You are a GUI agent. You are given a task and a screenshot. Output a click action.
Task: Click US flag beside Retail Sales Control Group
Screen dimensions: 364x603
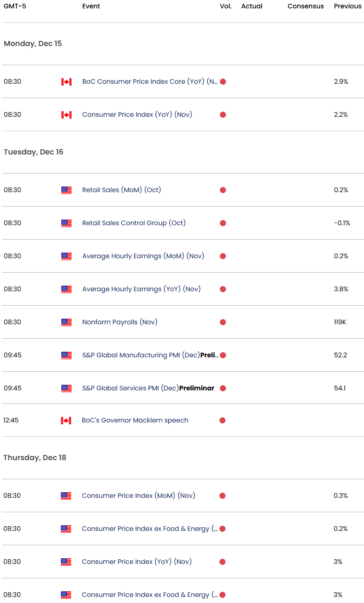click(x=66, y=223)
